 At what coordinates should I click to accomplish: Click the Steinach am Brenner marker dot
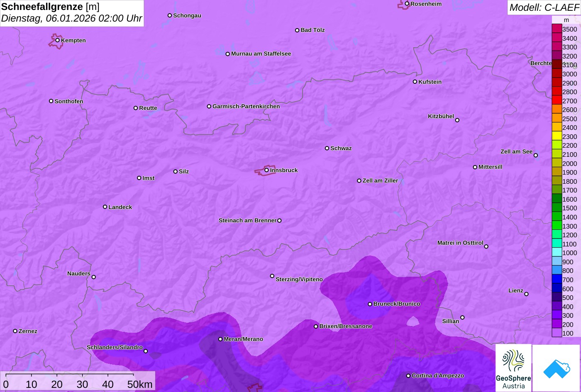(279, 221)
